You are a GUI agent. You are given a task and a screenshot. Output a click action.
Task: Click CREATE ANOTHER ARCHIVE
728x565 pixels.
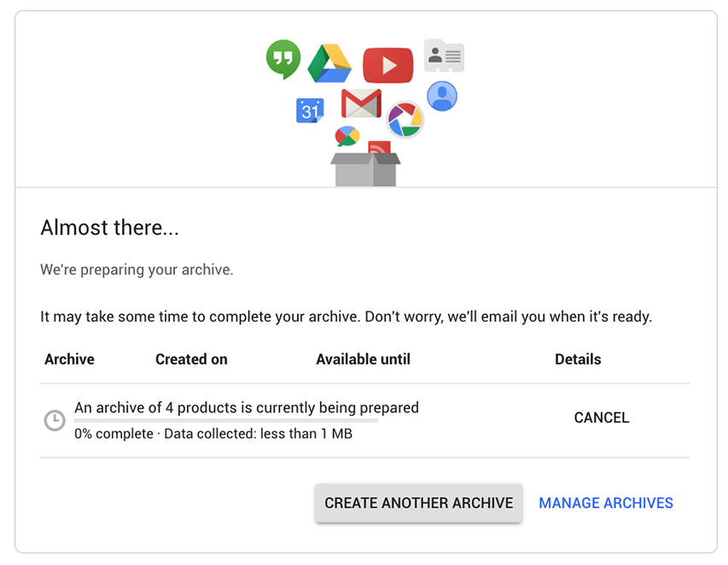[418, 503]
